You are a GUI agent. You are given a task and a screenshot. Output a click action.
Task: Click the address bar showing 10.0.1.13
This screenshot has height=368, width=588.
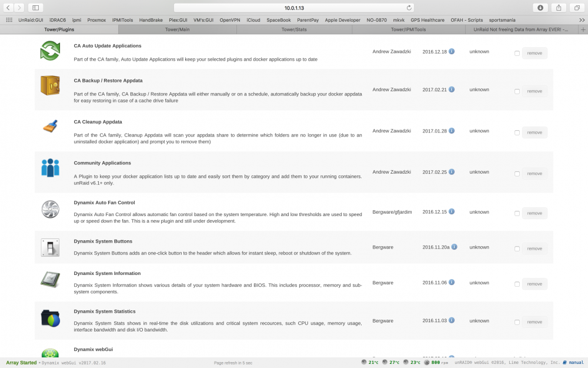294,8
